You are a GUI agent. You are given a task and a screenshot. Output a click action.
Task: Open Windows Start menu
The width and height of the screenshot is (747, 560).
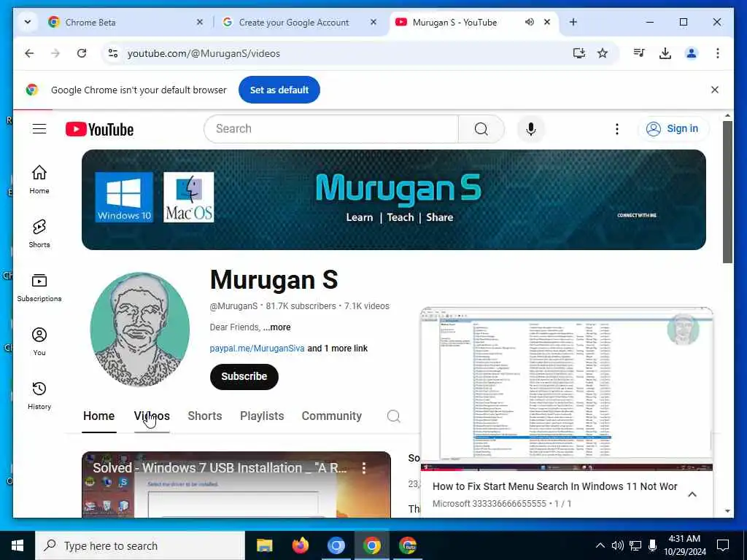pyautogui.click(x=18, y=545)
